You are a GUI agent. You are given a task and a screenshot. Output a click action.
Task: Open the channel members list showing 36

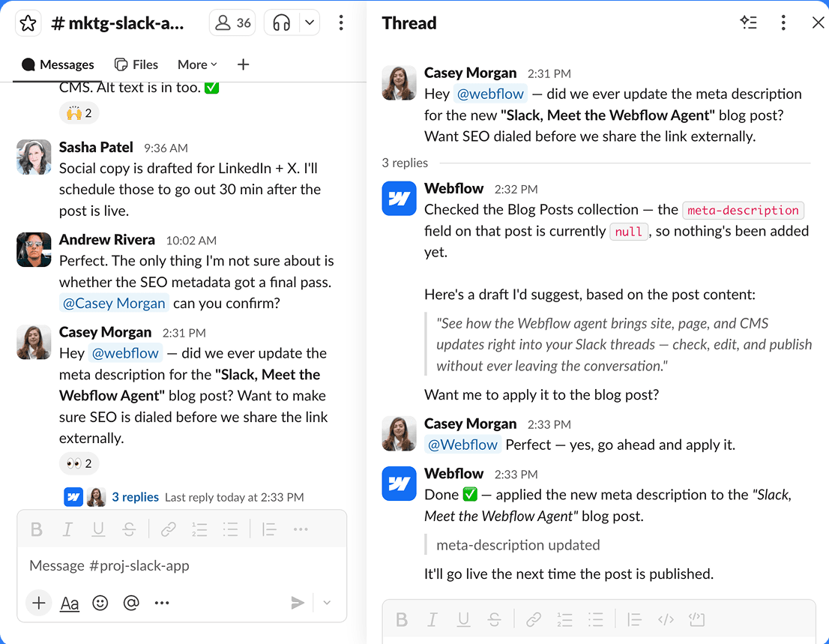point(232,23)
